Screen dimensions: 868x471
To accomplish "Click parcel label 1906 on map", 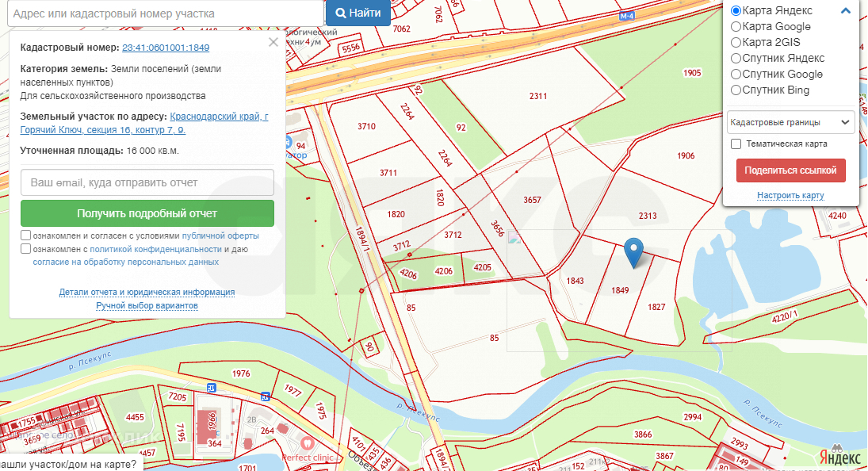I will [x=686, y=155].
